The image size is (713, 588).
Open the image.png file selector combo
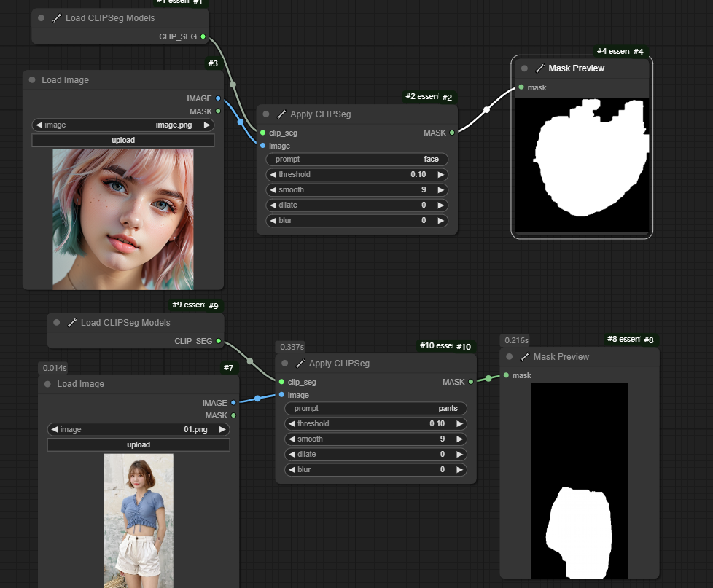123,125
